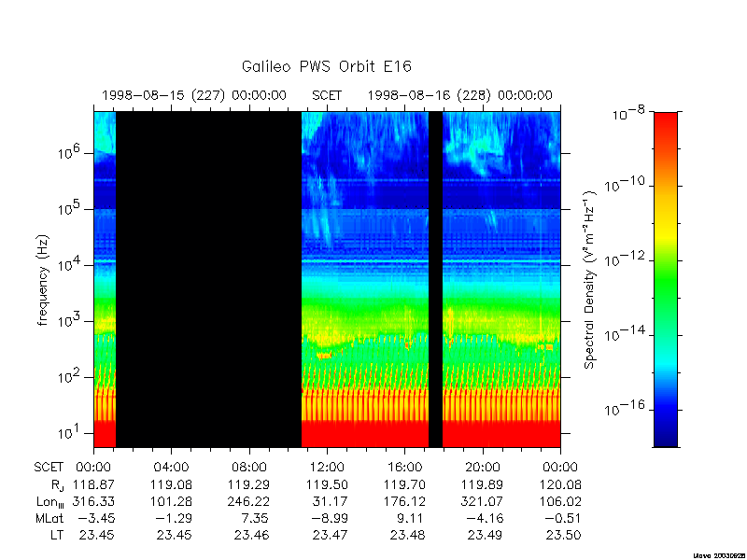747x560 pixels.
Task: Click the 04:00 SCET tick label
Action: click(x=171, y=468)
